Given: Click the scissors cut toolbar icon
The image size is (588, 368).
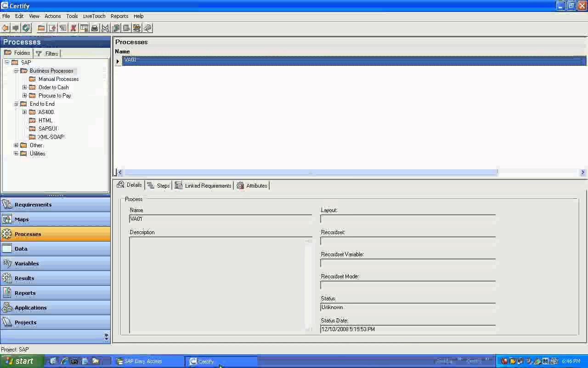Looking at the screenshot, I should coord(105,28).
